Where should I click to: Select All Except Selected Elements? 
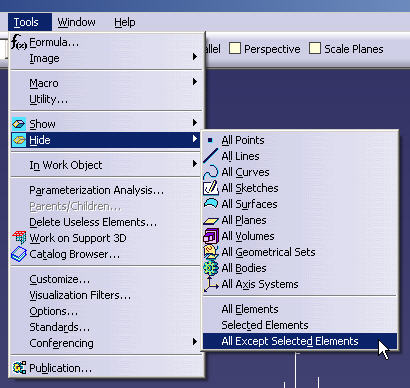click(300, 341)
